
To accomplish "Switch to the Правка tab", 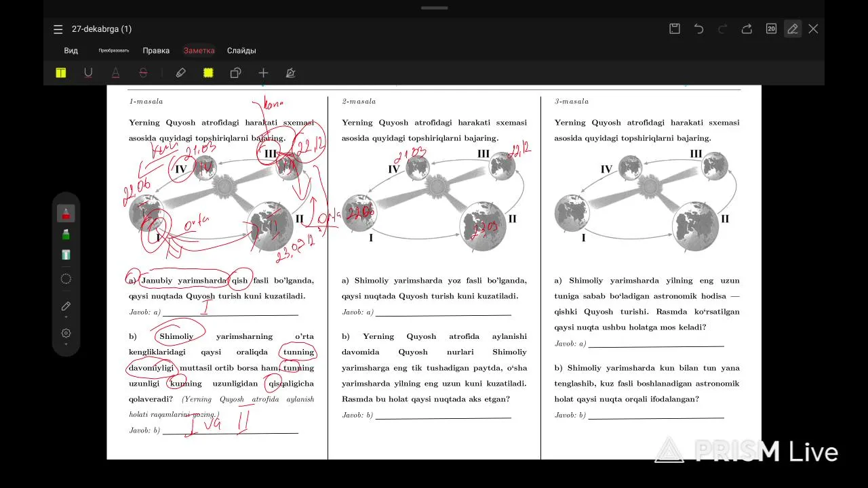I will click(x=156, y=51).
